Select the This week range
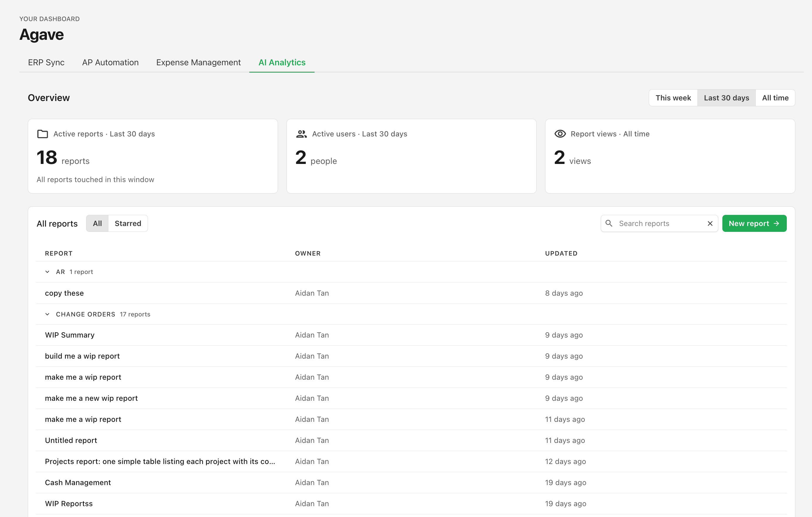 point(673,98)
